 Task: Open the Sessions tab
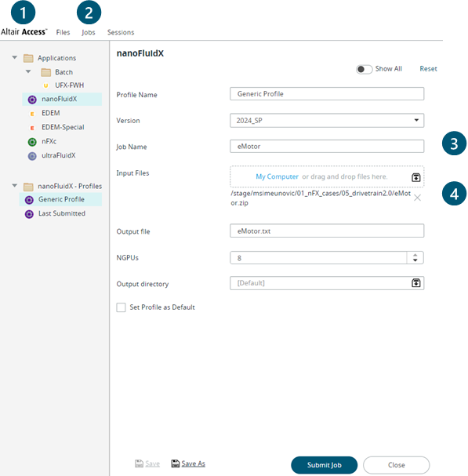point(121,32)
